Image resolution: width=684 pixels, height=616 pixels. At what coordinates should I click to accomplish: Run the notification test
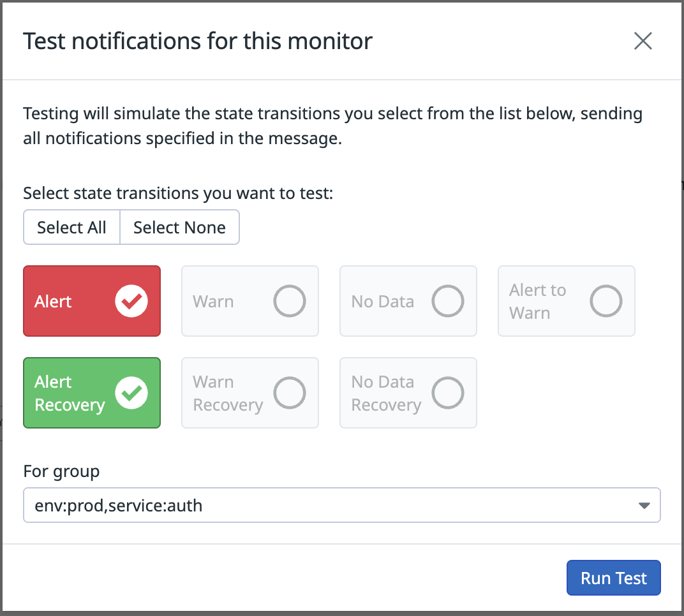[613, 577]
